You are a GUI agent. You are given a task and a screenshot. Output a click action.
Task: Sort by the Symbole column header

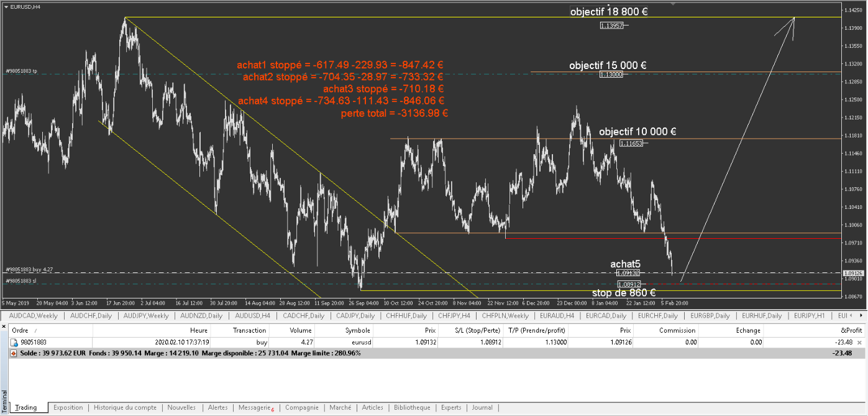345,331
